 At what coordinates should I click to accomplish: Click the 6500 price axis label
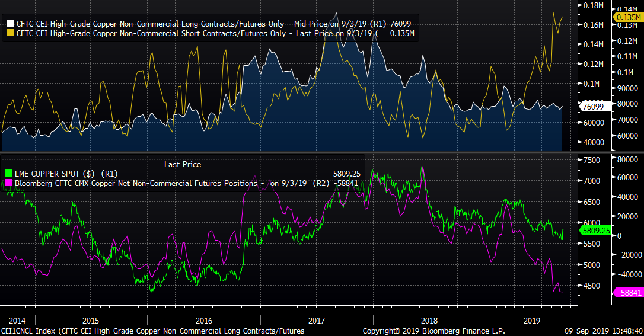pos(592,202)
